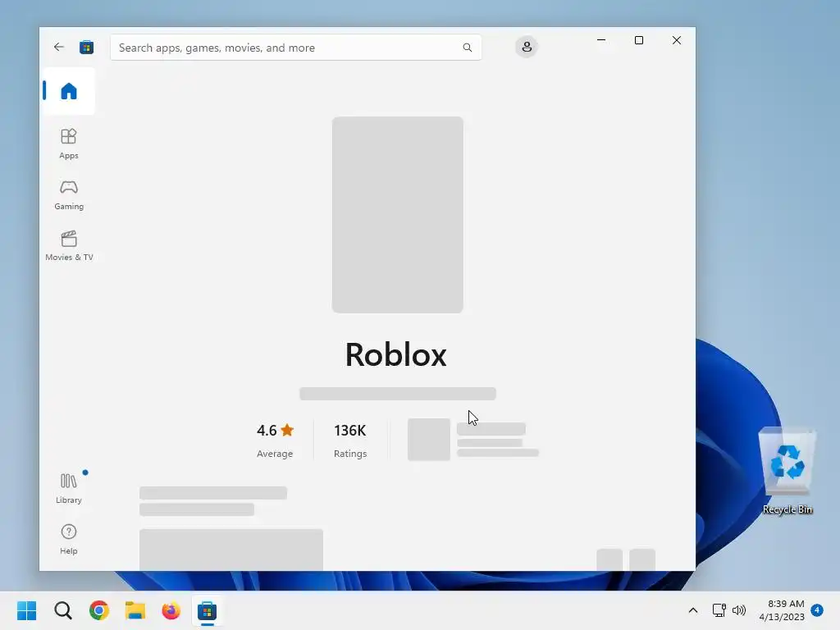This screenshot has height=630, width=840.
Task: Select the Recycle Bin desktop icon
Action: (x=787, y=472)
